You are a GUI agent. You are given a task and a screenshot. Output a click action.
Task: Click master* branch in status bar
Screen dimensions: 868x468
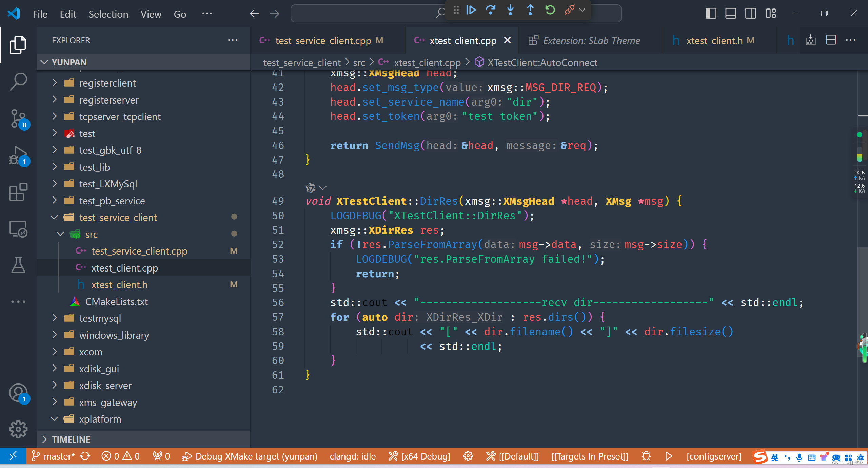point(53,456)
